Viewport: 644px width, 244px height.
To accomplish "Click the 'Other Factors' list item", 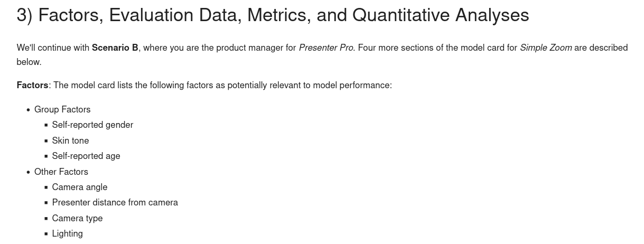I will click(x=61, y=172).
